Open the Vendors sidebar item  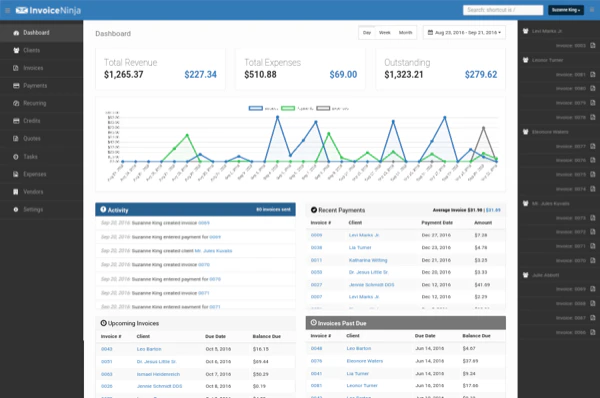click(x=41, y=192)
